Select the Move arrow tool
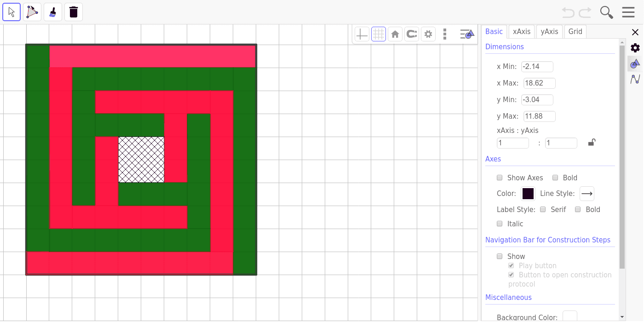Viewport: 644px width, 322px height. click(11, 12)
